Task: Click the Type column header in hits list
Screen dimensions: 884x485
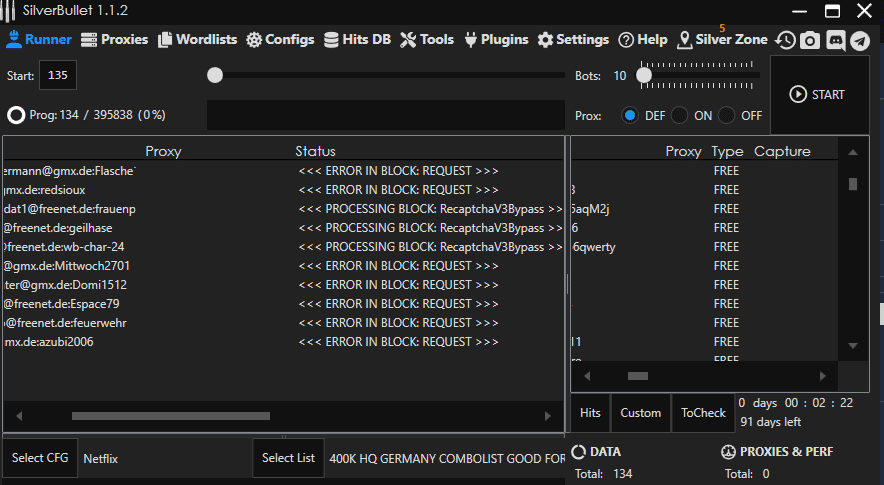Action: pyautogui.click(x=727, y=151)
